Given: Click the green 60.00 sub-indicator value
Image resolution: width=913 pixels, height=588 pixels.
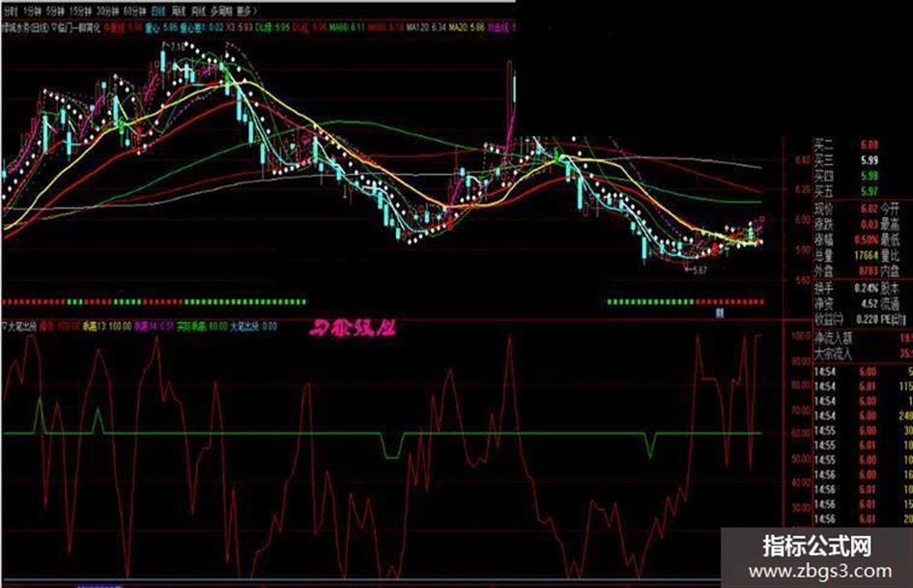Looking at the screenshot, I should point(202,326).
